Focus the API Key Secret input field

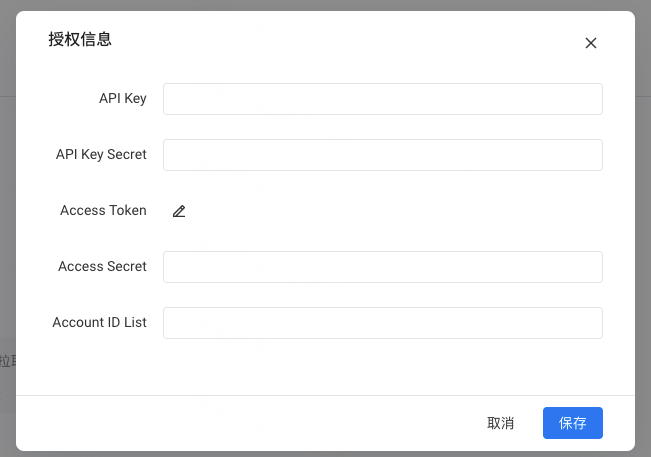(x=383, y=155)
